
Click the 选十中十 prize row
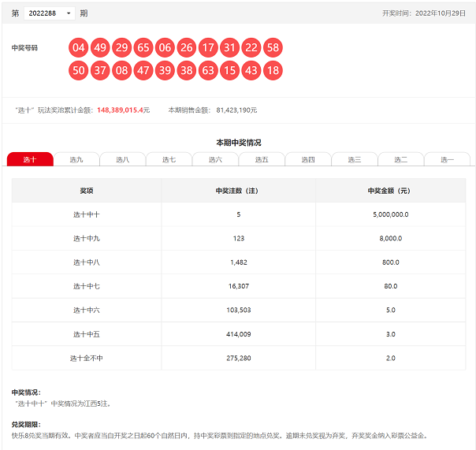pyautogui.click(x=238, y=214)
